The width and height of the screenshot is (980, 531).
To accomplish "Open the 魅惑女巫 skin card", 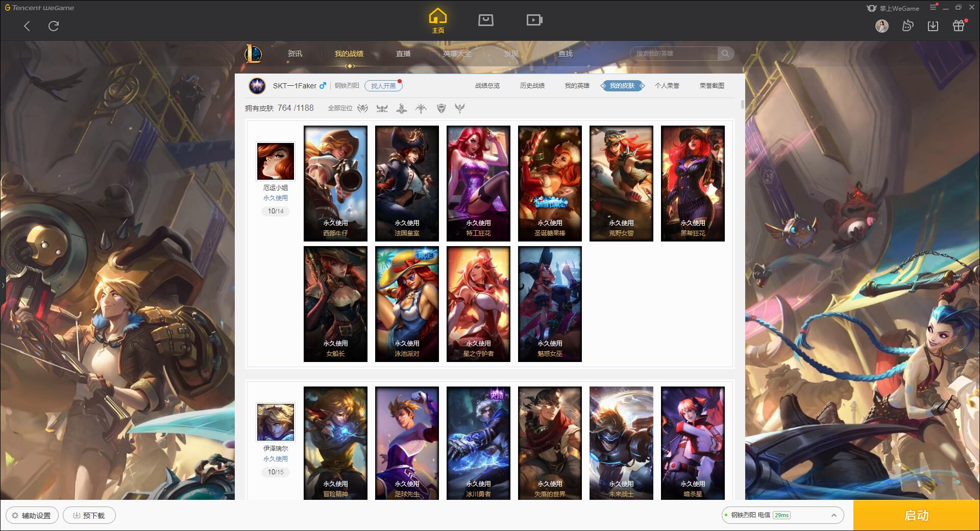I will [x=550, y=304].
